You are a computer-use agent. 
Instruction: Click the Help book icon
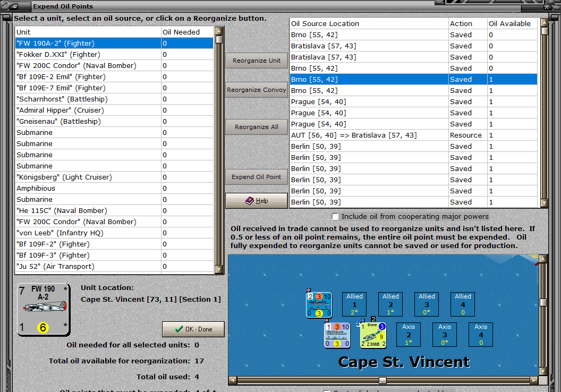[249, 201]
